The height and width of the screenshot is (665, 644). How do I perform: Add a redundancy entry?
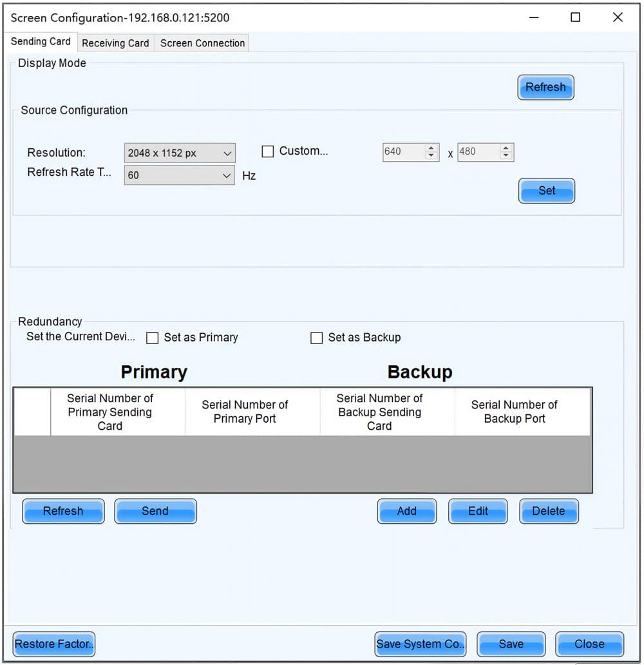pyautogui.click(x=406, y=511)
